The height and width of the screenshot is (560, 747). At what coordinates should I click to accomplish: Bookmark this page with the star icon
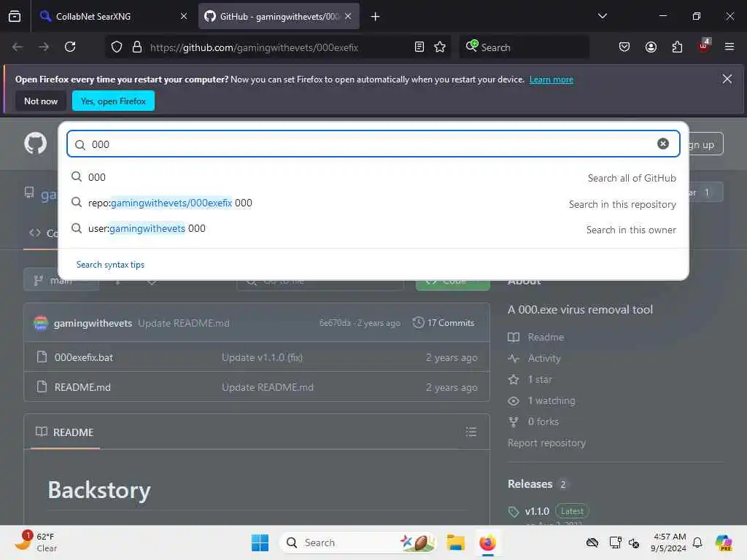[440, 47]
